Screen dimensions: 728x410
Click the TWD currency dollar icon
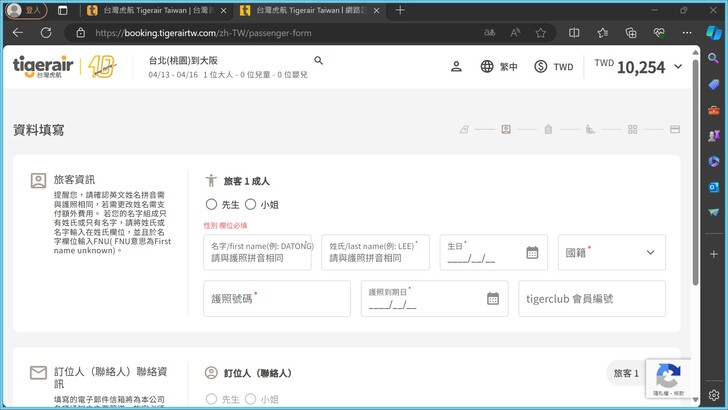541,67
